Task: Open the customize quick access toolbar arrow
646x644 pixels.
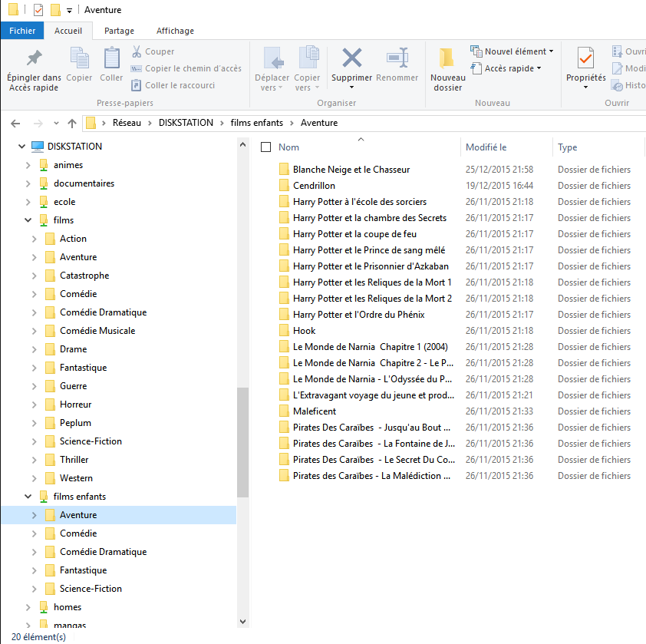Action: pyautogui.click(x=69, y=10)
